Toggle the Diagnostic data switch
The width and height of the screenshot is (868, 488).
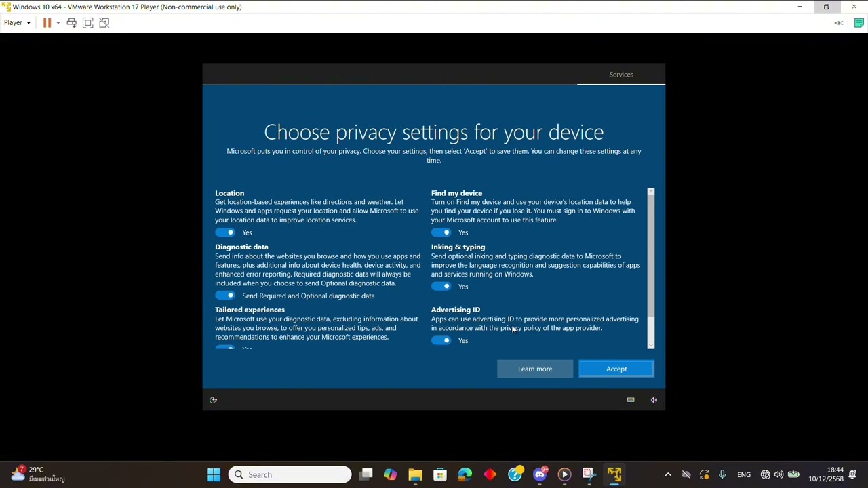[225, 296]
